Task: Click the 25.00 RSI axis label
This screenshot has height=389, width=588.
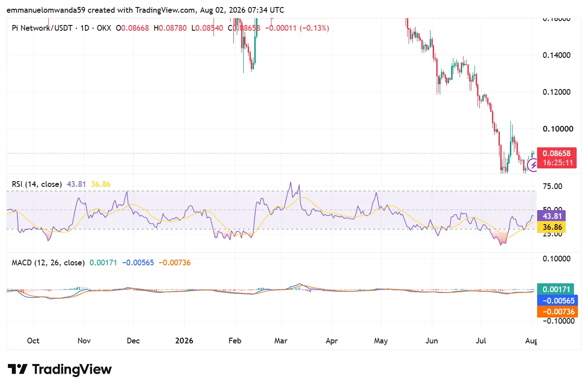Action: click(552, 234)
